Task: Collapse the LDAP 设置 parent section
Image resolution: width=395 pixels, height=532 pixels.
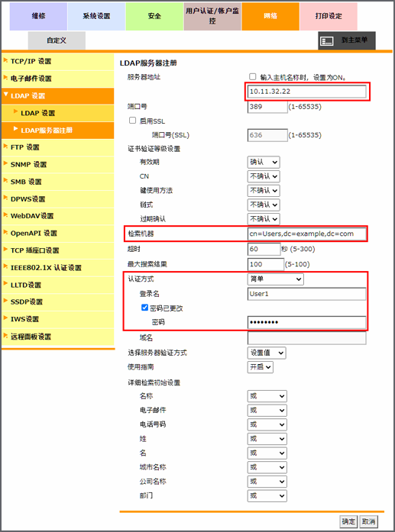Action: 58,96
